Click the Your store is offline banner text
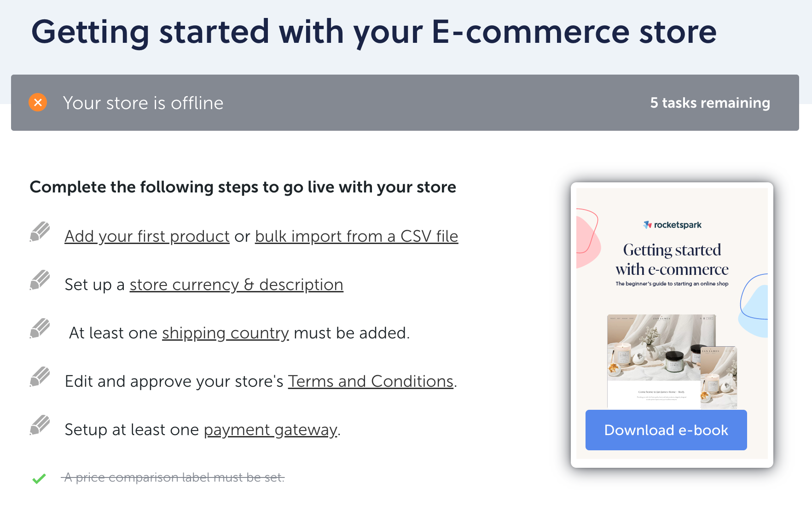812x512 pixels. (x=143, y=103)
